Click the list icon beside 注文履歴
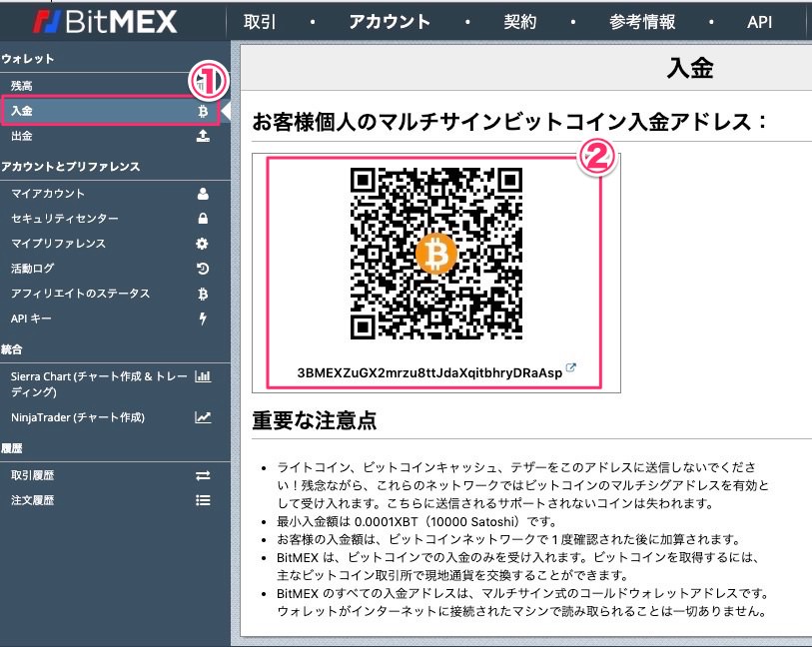 pyautogui.click(x=203, y=500)
